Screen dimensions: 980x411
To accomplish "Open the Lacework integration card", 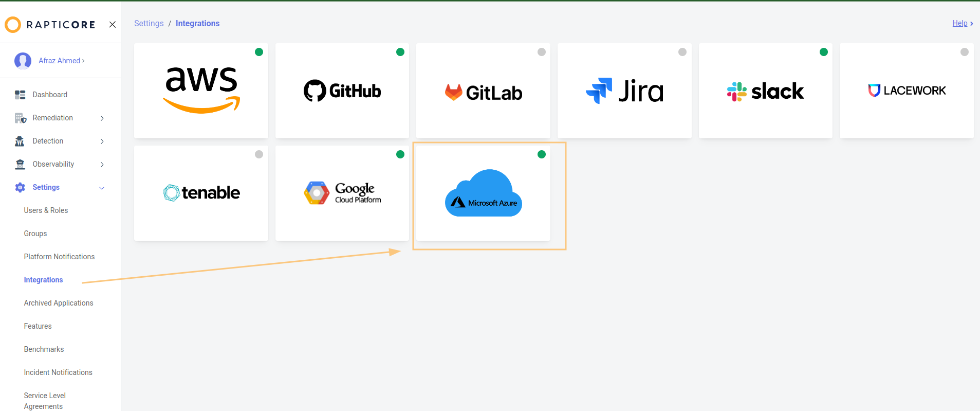I will click(907, 91).
